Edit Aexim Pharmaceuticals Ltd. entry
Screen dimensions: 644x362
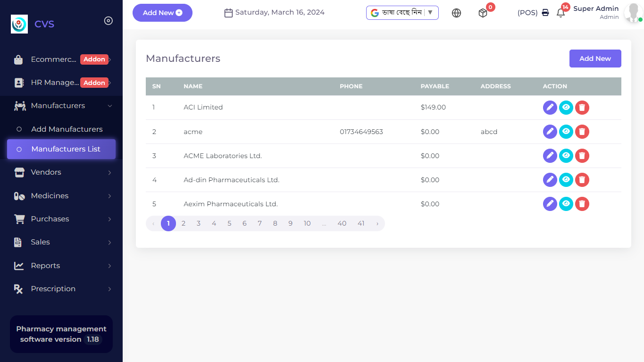click(x=550, y=204)
